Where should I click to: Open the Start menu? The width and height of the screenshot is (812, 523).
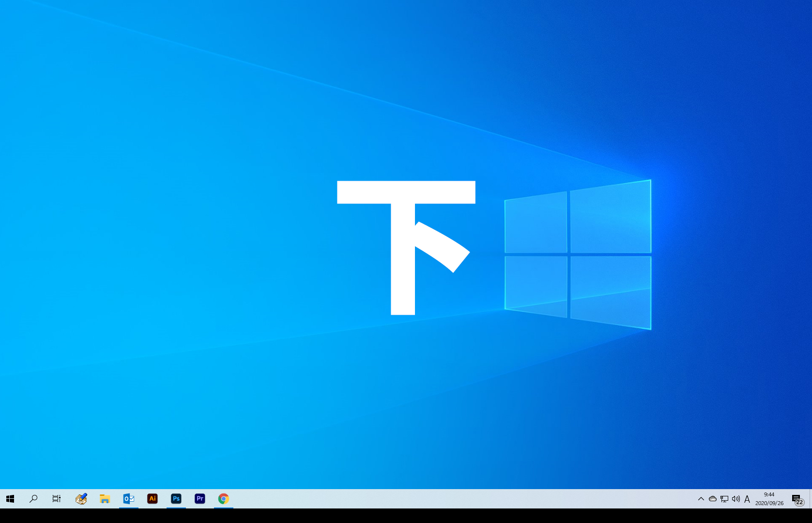10,499
